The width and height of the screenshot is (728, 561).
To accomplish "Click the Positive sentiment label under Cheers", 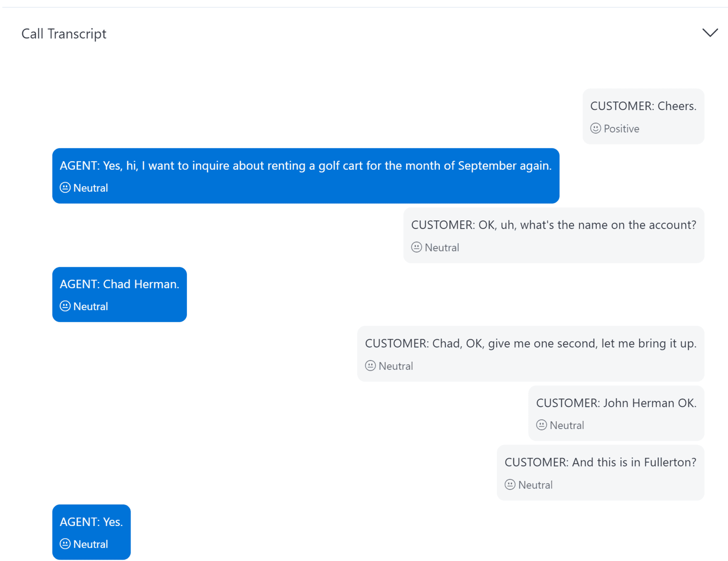I will tap(621, 129).
